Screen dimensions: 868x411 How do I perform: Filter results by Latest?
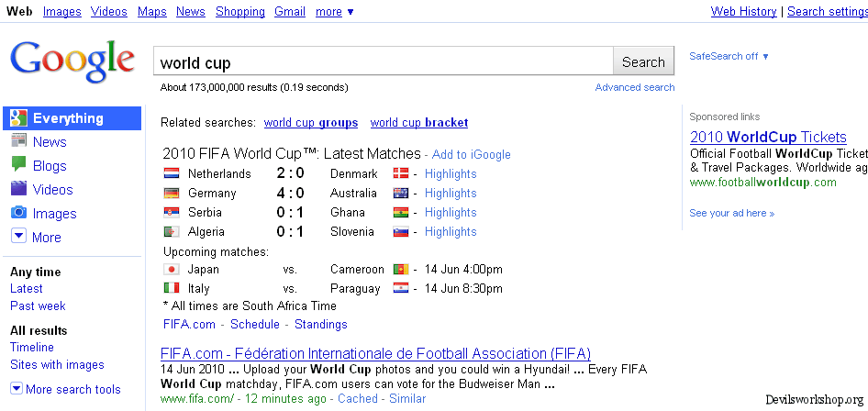pyautogui.click(x=26, y=289)
